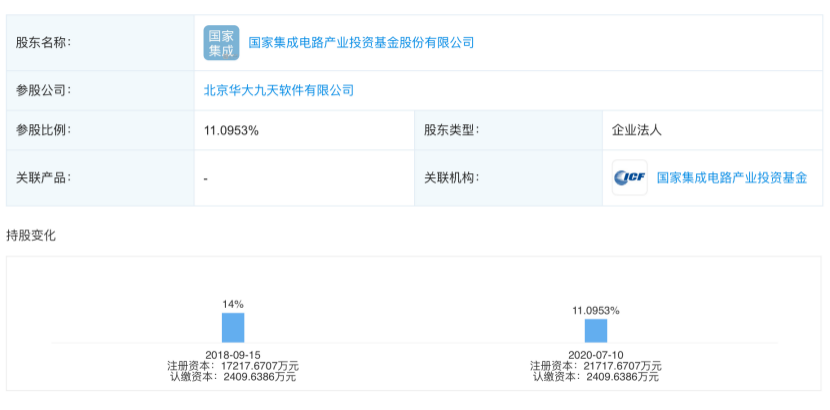Click the 国家集成 shareholder logo icon
830x410 pixels.
221,43
